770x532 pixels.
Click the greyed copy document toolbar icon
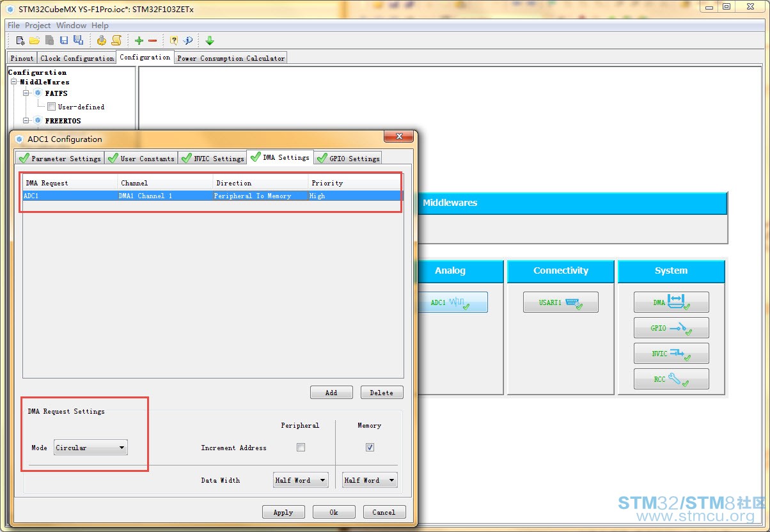tap(49, 40)
